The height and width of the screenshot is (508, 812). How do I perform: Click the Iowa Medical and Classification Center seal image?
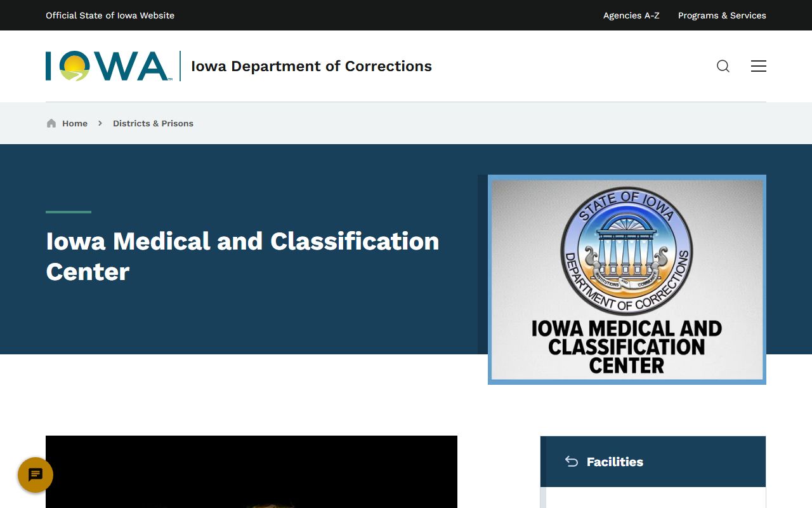(x=627, y=279)
